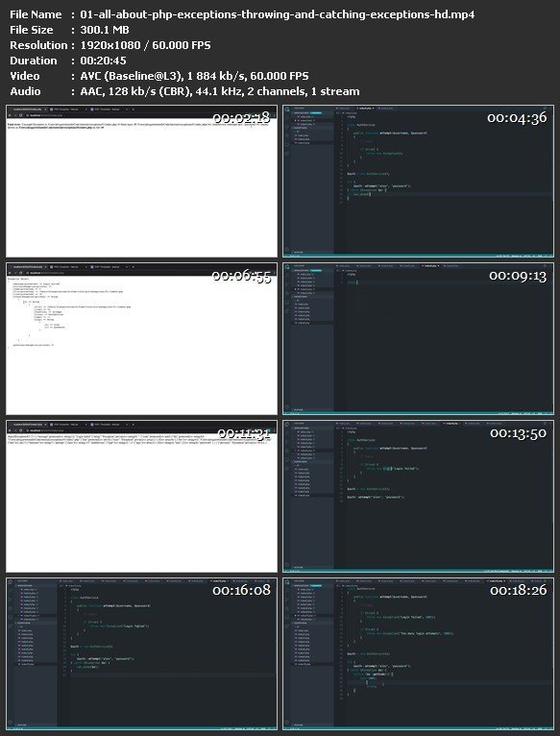Click the file name ending in exceptions-hd.mp4

click(278, 14)
